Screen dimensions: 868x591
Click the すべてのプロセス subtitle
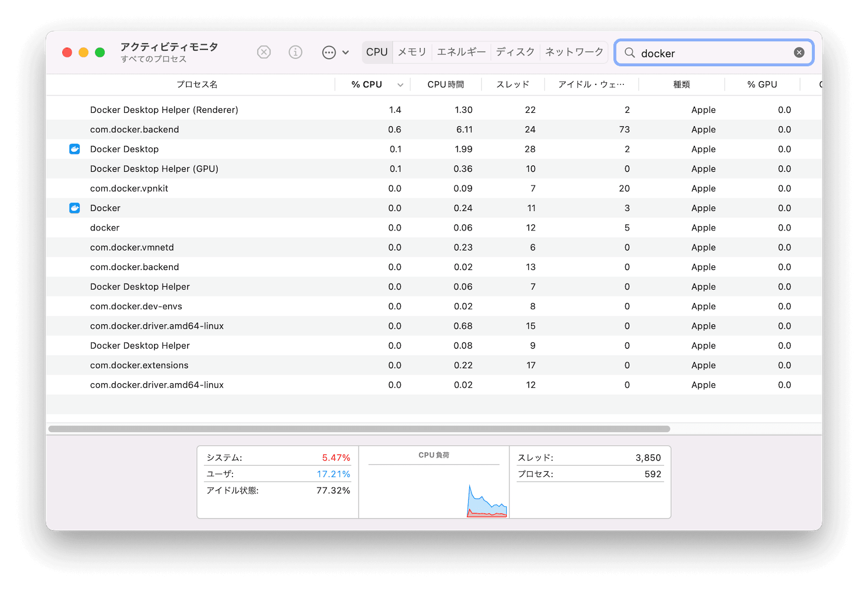coord(154,59)
